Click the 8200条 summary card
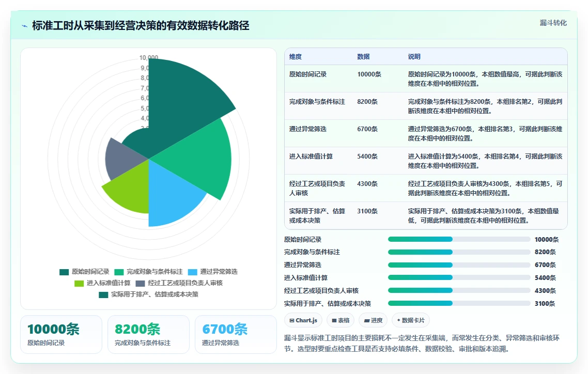588x374 pixels. point(148,334)
